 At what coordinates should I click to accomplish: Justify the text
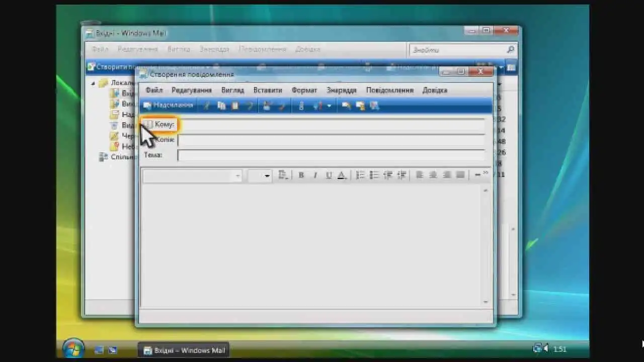tap(460, 175)
